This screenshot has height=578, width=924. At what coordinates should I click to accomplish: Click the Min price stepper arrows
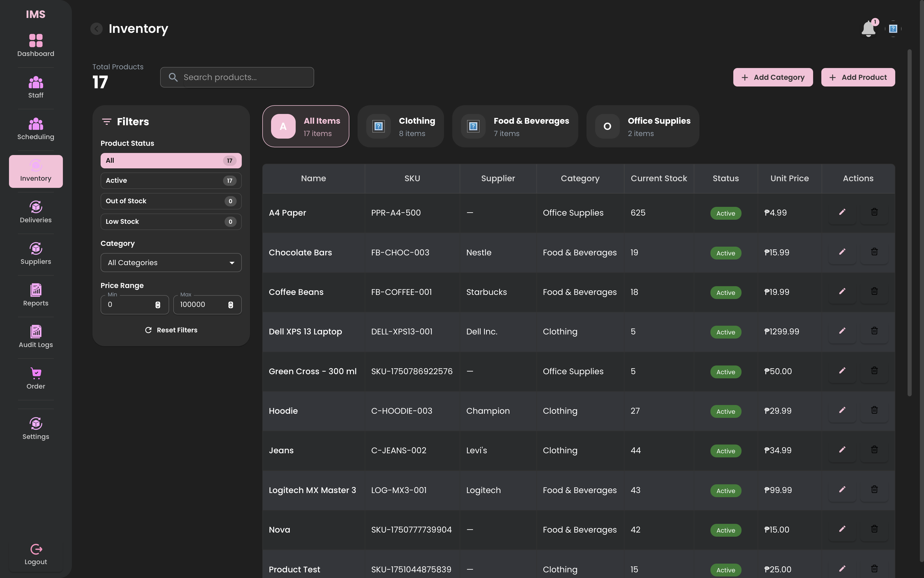(x=158, y=305)
